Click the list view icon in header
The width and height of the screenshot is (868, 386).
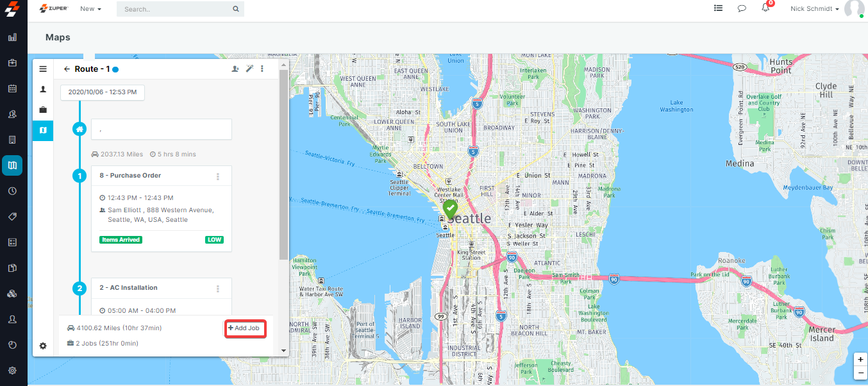coord(719,9)
